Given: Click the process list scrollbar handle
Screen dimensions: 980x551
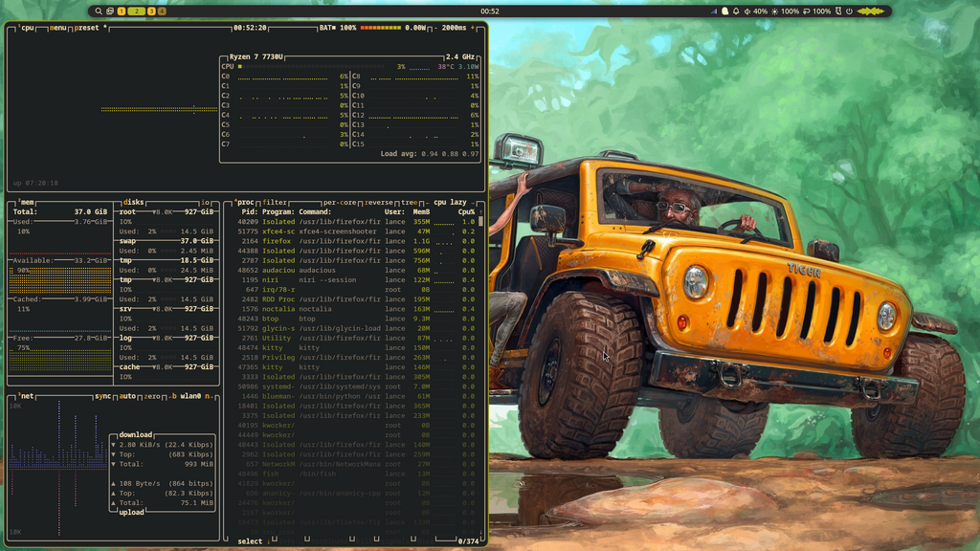Looking at the screenshot, I should pyautogui.click(x=480, y=222).
